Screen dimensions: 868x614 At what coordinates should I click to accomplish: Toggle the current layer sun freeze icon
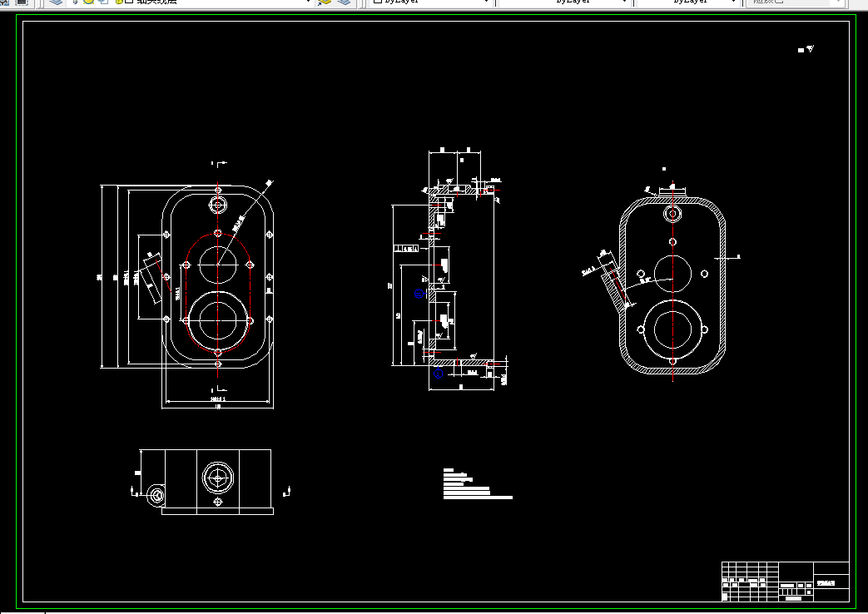pos(88,2)
